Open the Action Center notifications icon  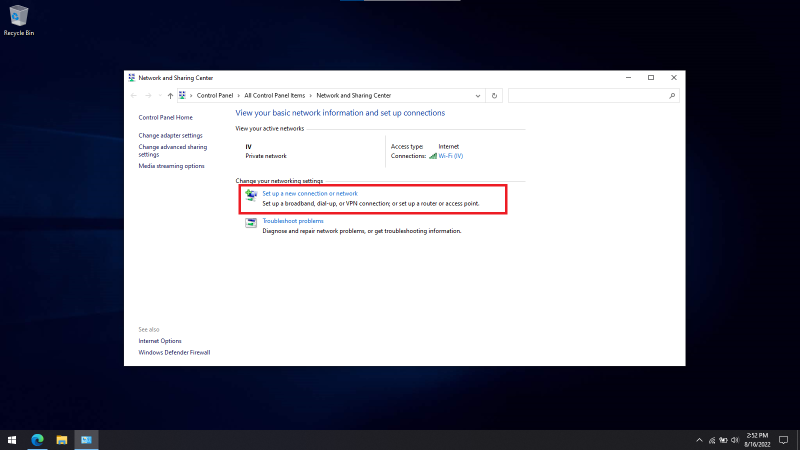click(783, 440)
